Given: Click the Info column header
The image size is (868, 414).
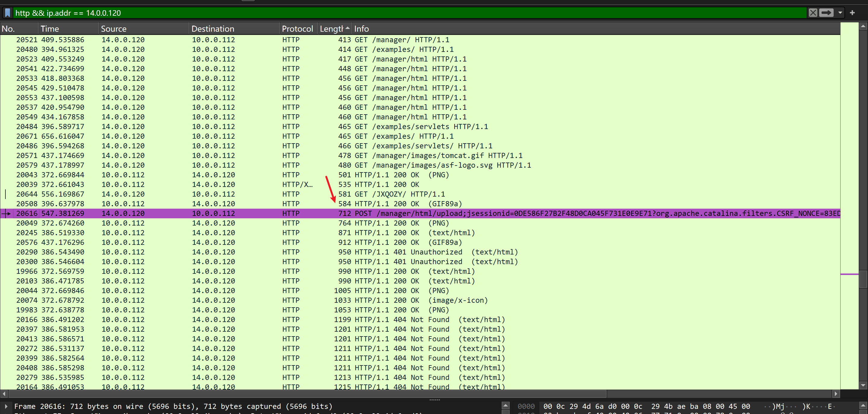Looking at the screenshot, I should 361,29.
